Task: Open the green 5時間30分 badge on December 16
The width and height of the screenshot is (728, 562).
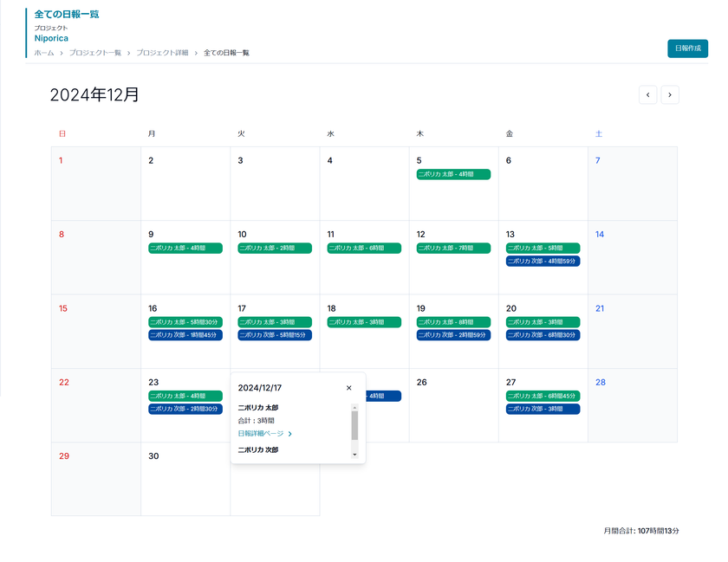Action: (x=185, y=322)
